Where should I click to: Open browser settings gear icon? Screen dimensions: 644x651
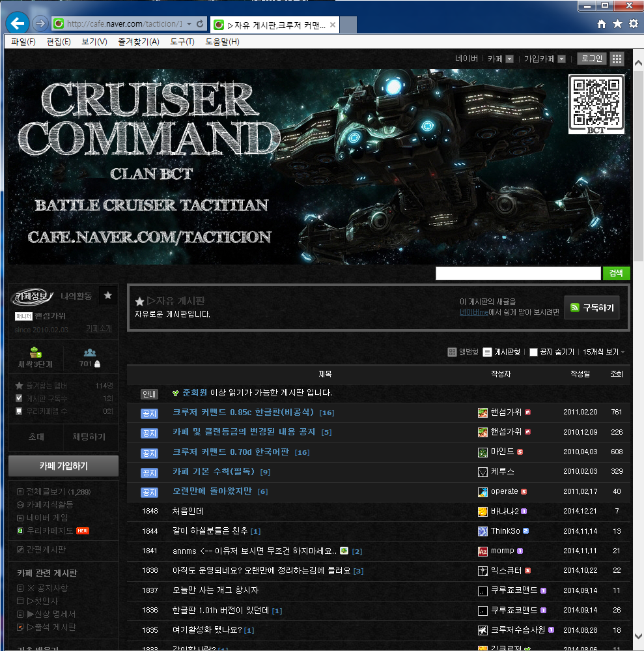(634, 23)
